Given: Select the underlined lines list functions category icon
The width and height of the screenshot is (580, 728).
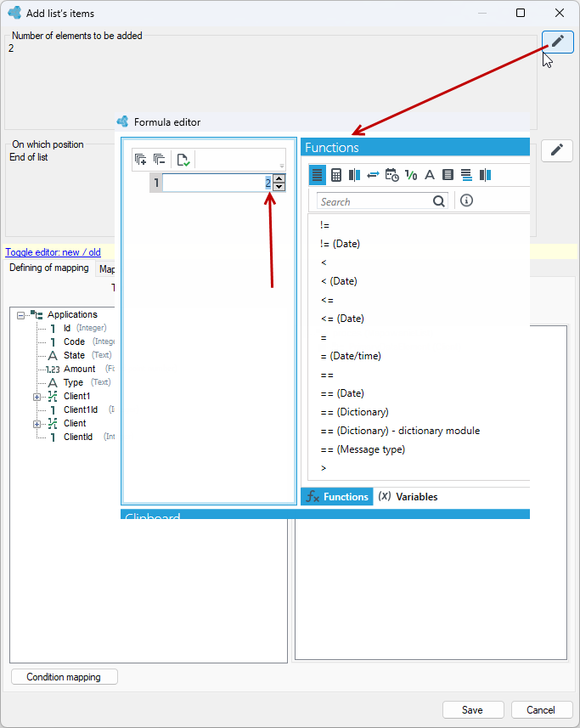Looking at the screenshot, I should 466,175.
